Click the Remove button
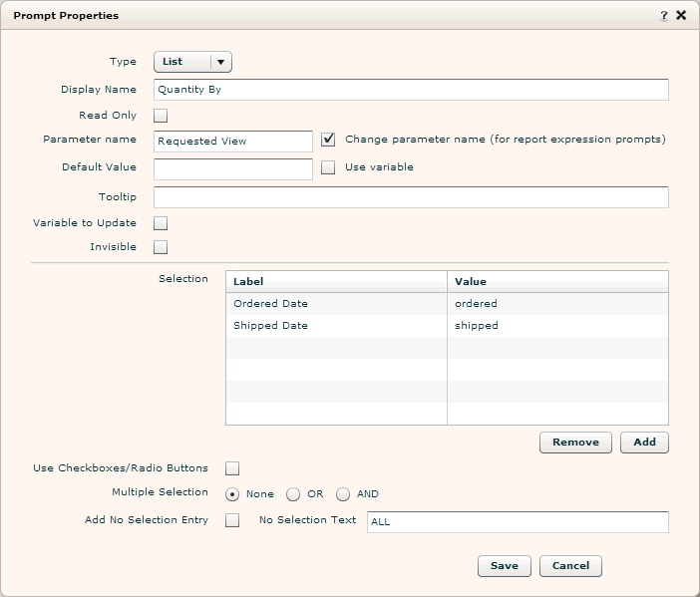The image size is (700, 597). (575, 443)
